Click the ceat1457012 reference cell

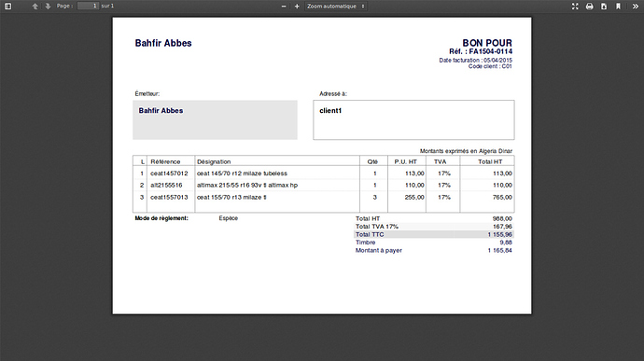169,174
